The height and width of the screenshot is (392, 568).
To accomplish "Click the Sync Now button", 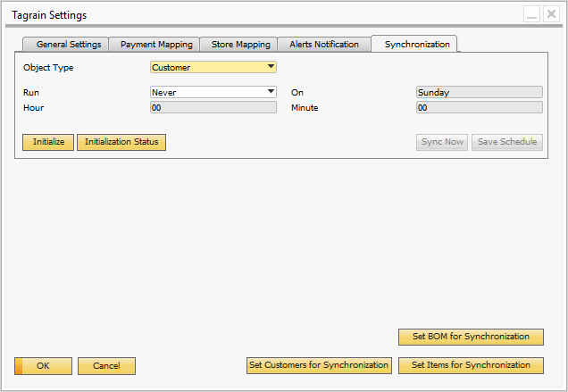I will click(x=442, y=142).
